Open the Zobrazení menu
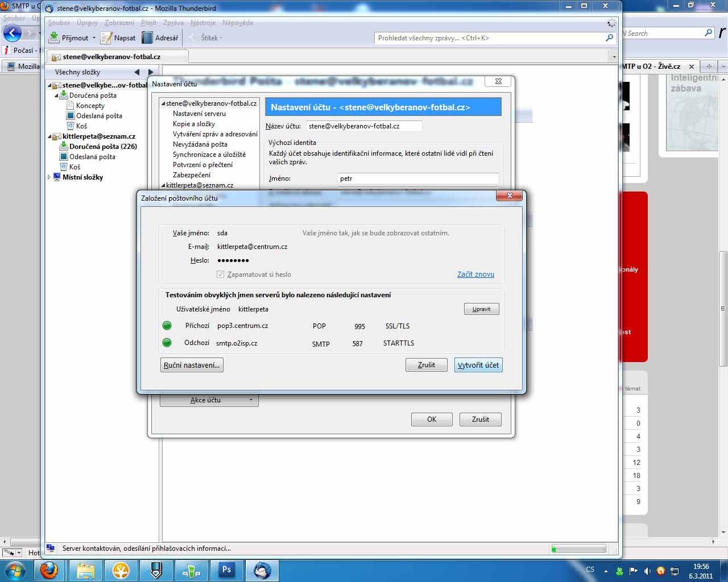Viewport: 728px width, 582px height. (119, 23)
